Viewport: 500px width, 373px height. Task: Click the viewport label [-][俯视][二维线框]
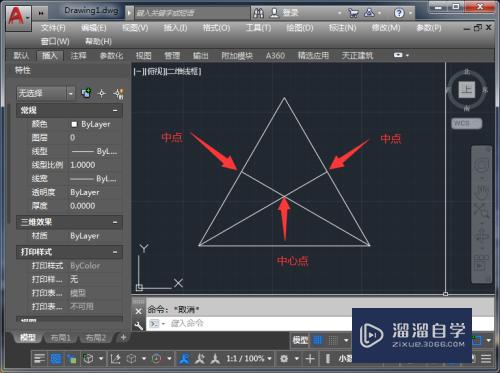(167, 71)
